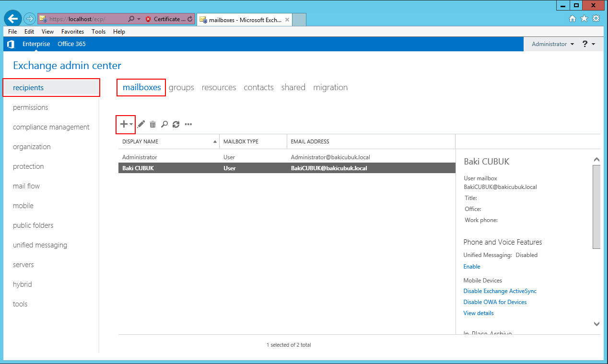Open hybrid in the left navigation
This screenshot has height=364, width=608.
pyautogui.click(x=23, y=284)
